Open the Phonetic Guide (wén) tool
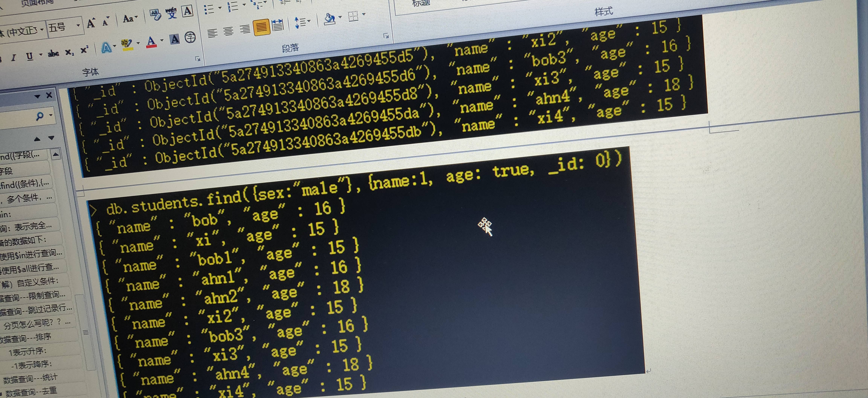Image resolution: width=868 pixels, height=398 pixels. tap(171, 13)
